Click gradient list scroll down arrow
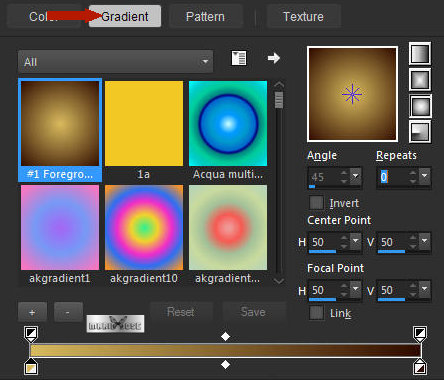 (x=279, y=281)
